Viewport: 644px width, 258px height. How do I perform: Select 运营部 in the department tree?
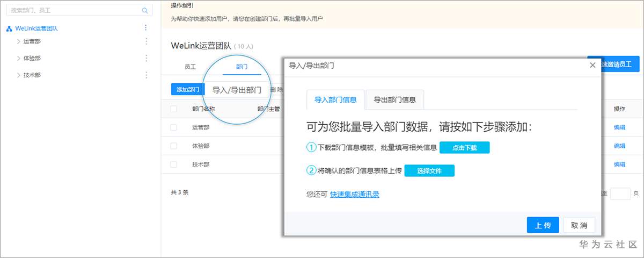pyautogui.click(x=32, y=41)
